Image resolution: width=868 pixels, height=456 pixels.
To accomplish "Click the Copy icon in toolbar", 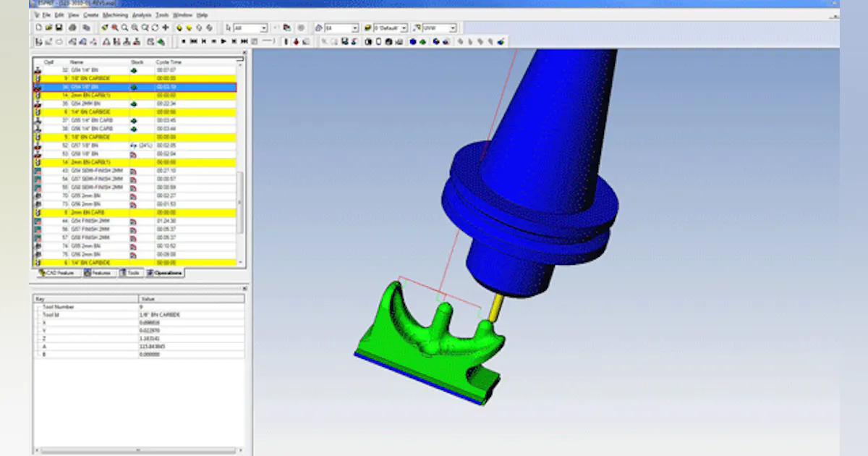I will [x=86, y=28].
